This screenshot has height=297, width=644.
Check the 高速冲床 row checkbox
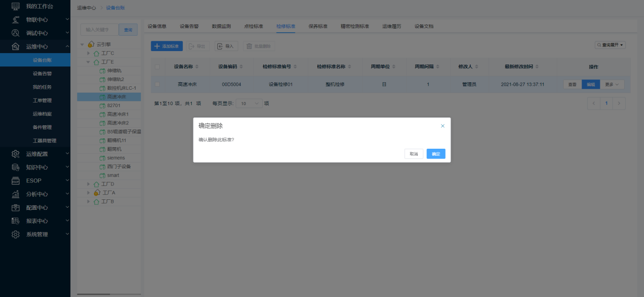point(158,84)
